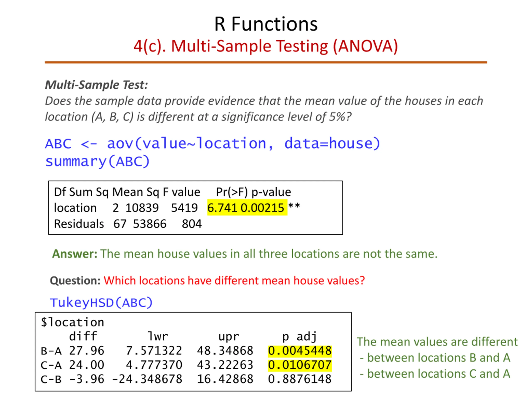Click the lwr value 7.571322
This screenshot has width=532, height=399.
[x=154, y=351]
